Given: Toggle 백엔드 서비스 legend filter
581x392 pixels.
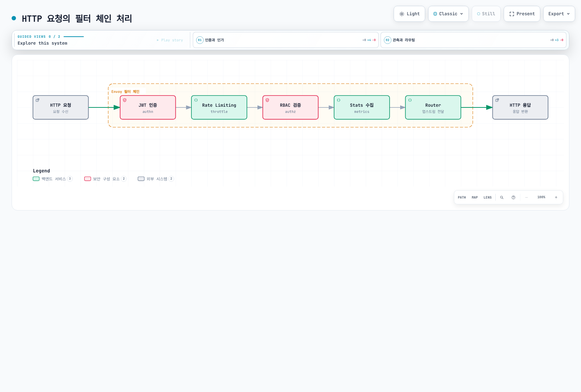Looking at the screenshot, I should click(53, 179).
